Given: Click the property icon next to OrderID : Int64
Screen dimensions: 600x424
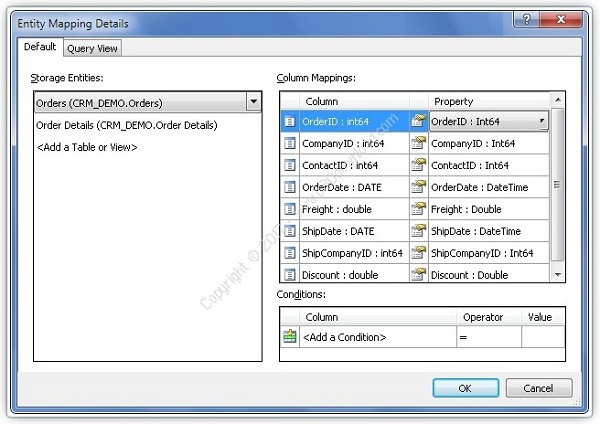Looking at the screenshot, I should click(x=419, y=121).
